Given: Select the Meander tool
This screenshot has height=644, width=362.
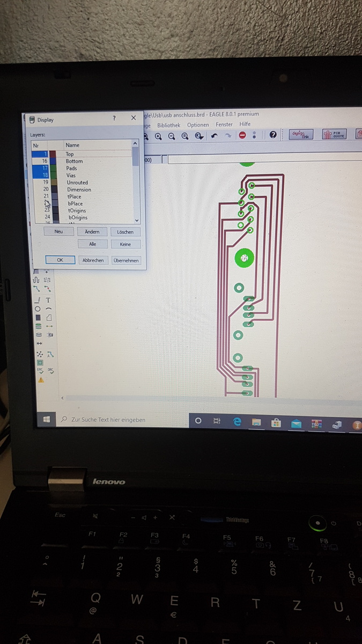Looking at the screenshot, I should click(x=36, y=280).
